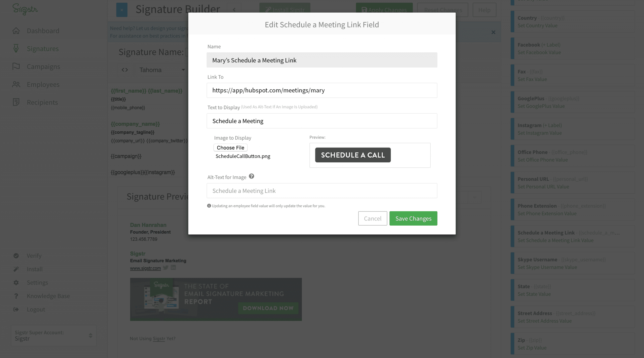Go to Settings in the sidebar
This screenshot has height=358, width=644.
[37, 282]
